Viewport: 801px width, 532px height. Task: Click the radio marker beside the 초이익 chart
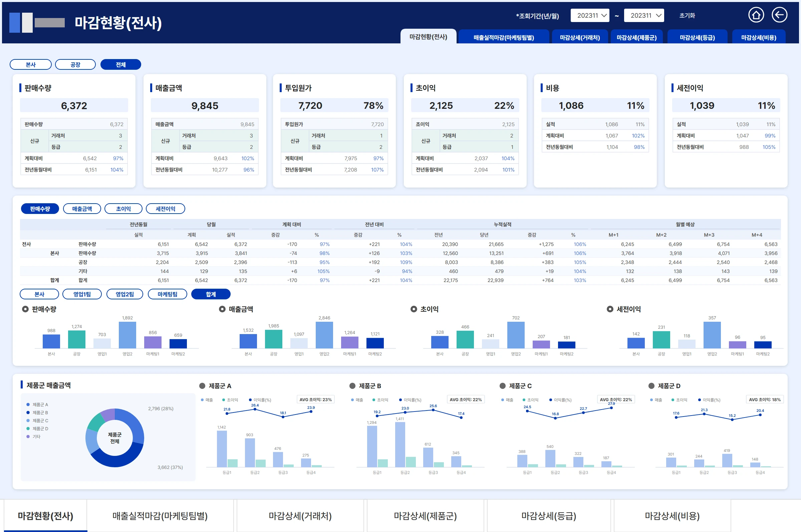tap(414, 309)
